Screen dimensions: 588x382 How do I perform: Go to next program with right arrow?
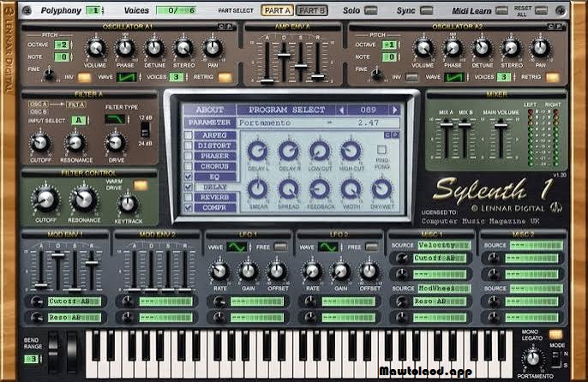point(394,110)
